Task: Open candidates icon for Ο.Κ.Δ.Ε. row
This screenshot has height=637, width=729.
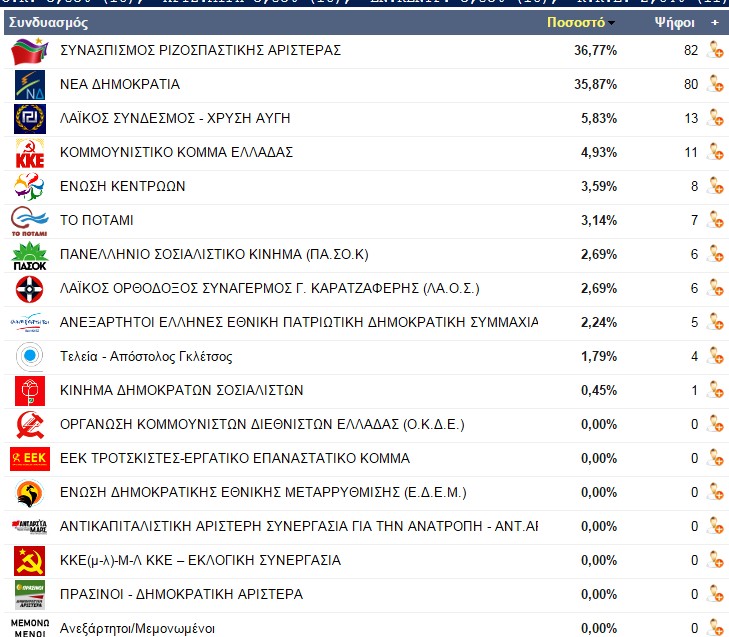Action: tap(715, 424)
